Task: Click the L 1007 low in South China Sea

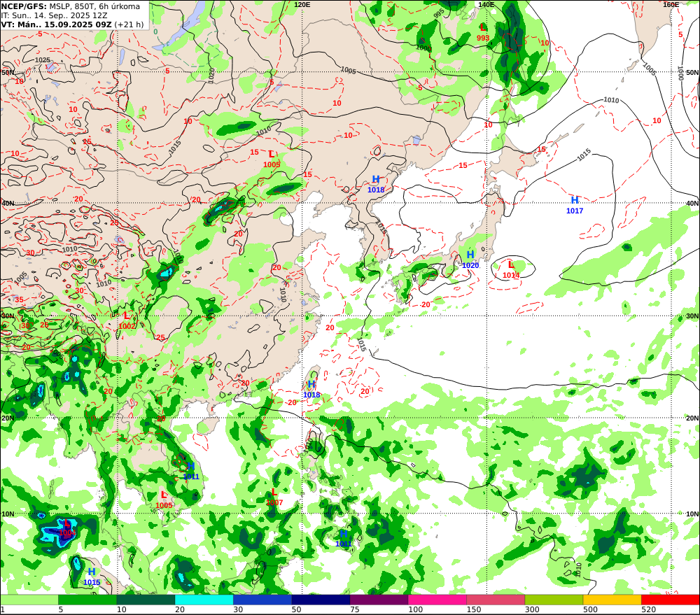Action: 274,497
